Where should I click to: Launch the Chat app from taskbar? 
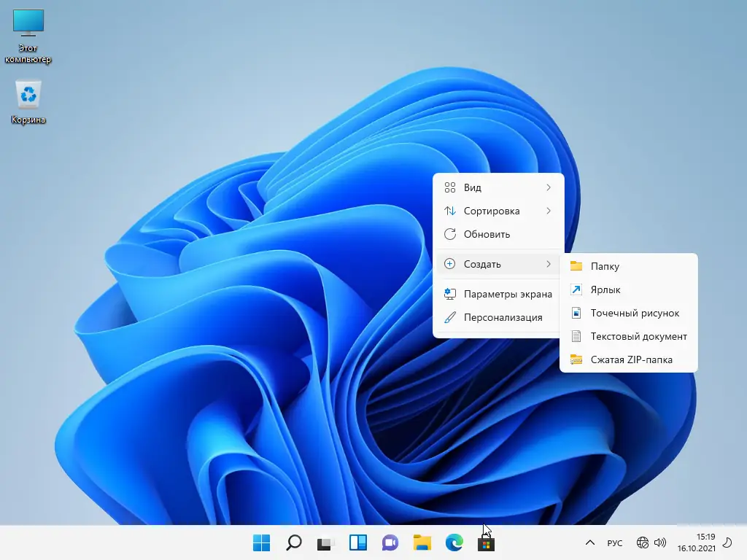(x=390, y=542)
